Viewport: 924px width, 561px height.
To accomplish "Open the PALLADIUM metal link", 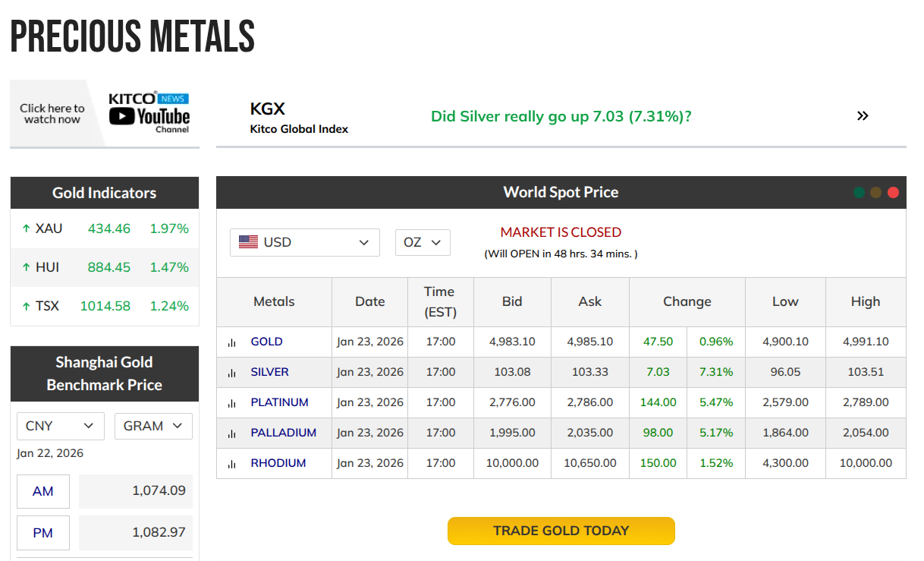I will [283, 433].
